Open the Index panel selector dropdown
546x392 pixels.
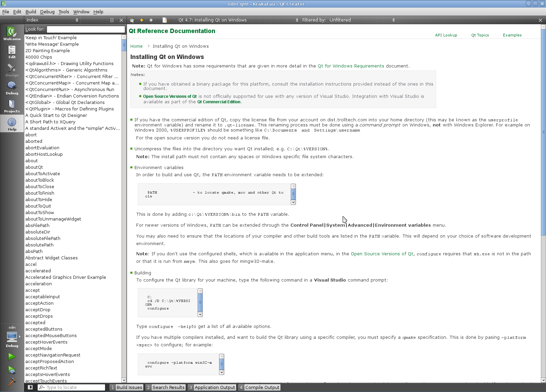pyautogui.click(x=52, y=20)
